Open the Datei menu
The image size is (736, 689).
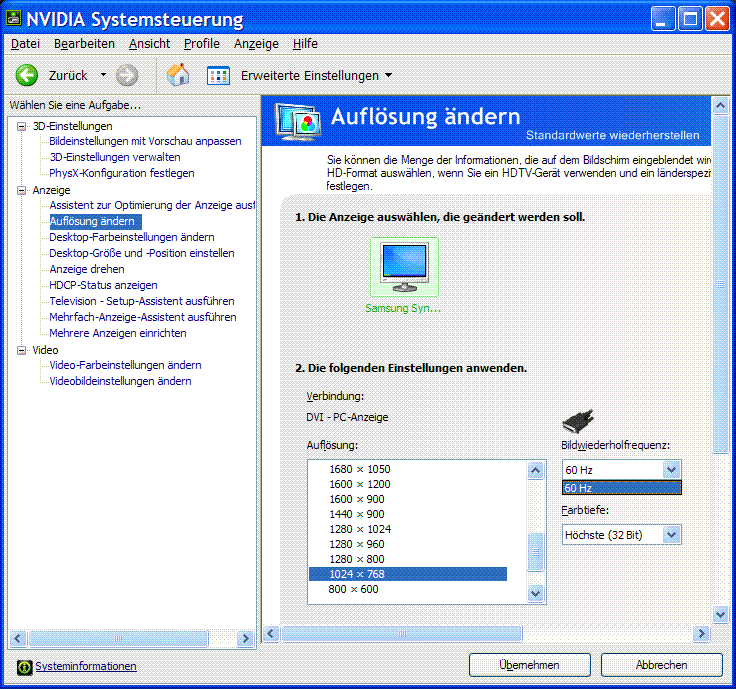tap(25, 44)
